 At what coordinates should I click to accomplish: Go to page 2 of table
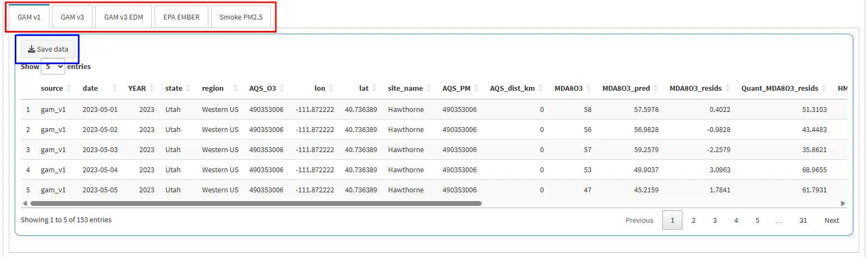[x=693, y=220]
